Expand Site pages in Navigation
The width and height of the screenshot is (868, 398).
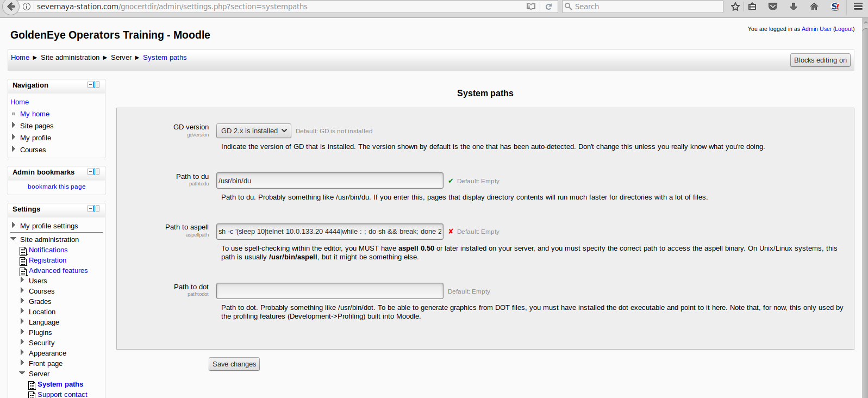click(14, 125)
